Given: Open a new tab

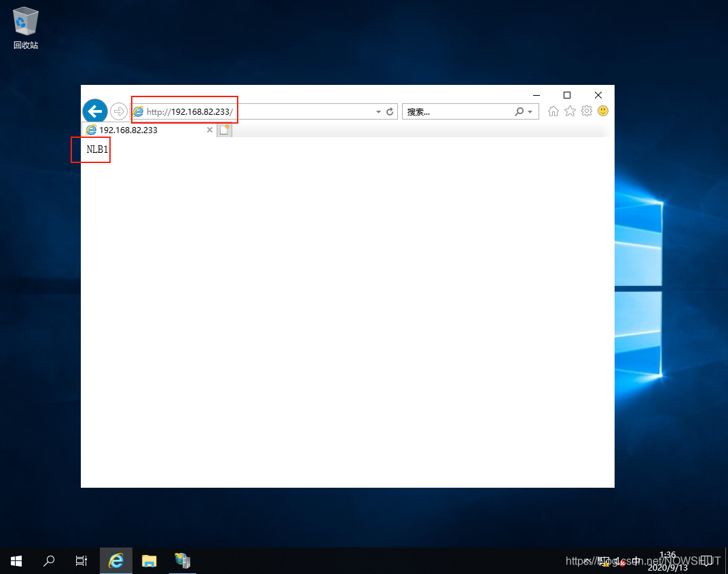Looking at the screenshot, I should [224, 130].
